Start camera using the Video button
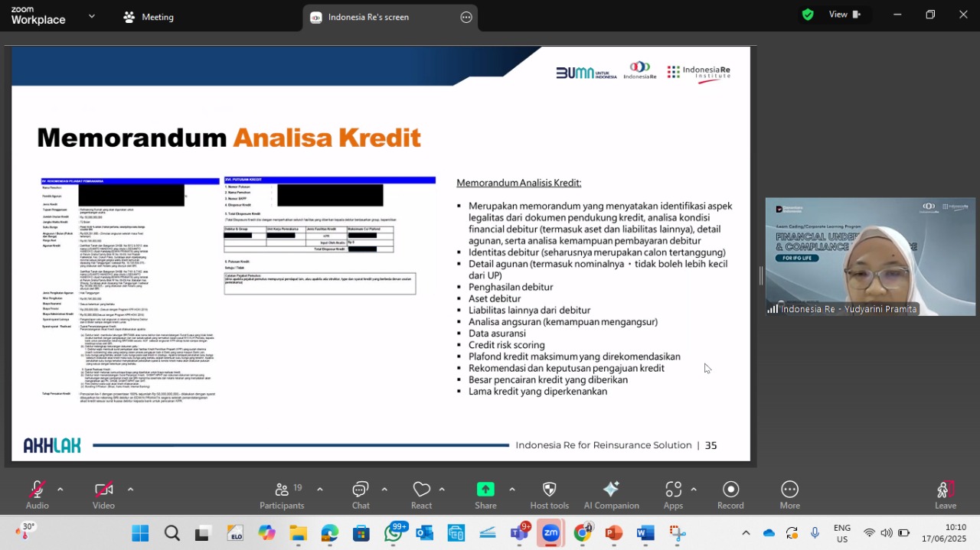This screenshot has width=980, height=550. 104,495
